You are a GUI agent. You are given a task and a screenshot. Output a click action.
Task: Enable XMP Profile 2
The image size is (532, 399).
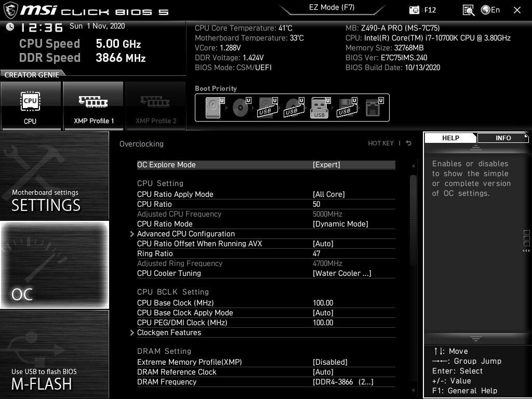pos(156,106)
